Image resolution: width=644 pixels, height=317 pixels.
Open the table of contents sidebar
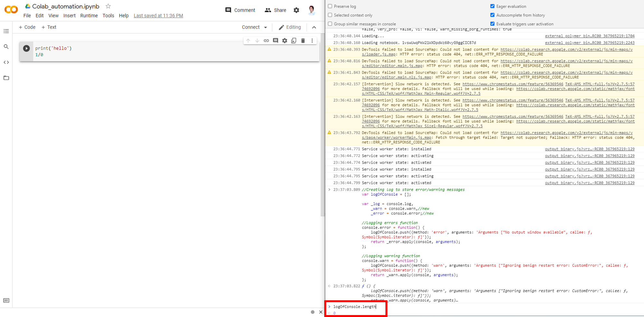(6, 31)
